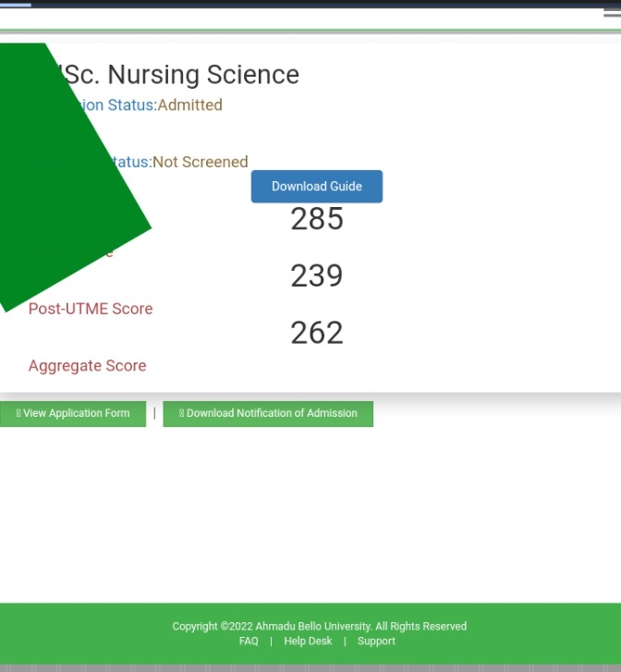Open the Support footer link
The height and width of the screenshot is (672, 621).
[x=376, y=641]
